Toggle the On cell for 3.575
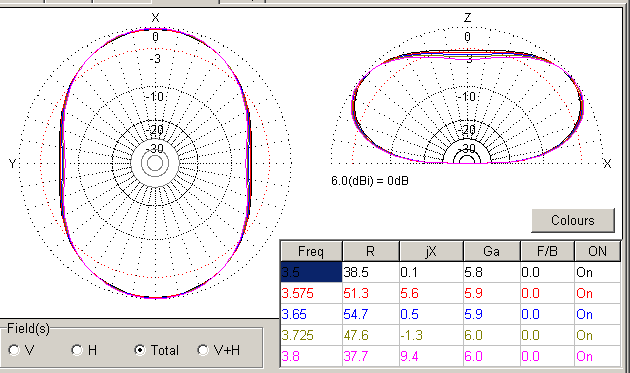 click(x=597, y=293)
